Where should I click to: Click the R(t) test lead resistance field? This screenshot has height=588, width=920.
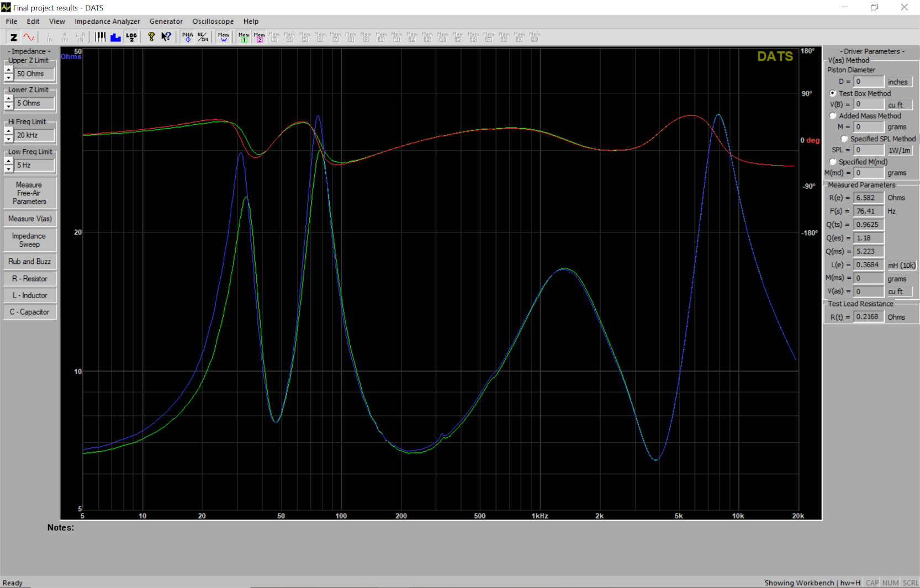pyautogui.click(x=869, y=316)
